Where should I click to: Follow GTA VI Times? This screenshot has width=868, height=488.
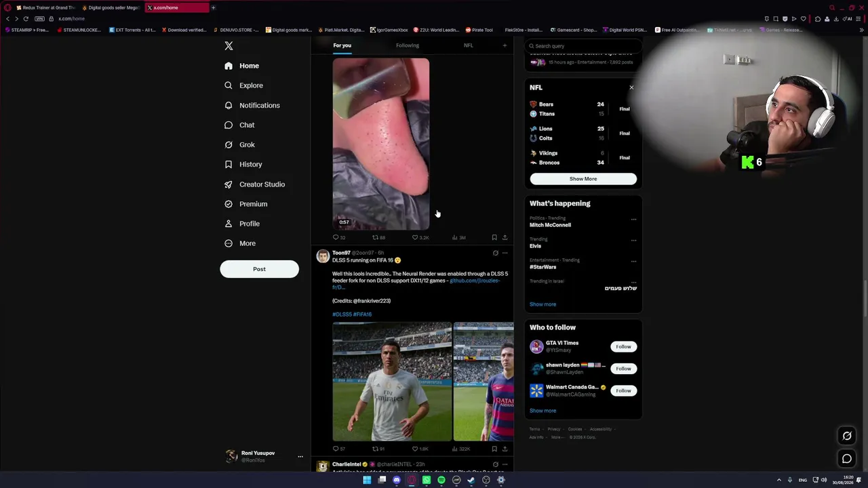[x=623, y=347]
